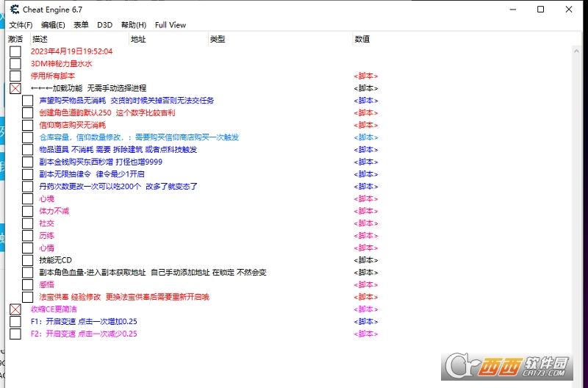
Task: Enable the 副本角色血量 checkbox
Action: (28, 273)
